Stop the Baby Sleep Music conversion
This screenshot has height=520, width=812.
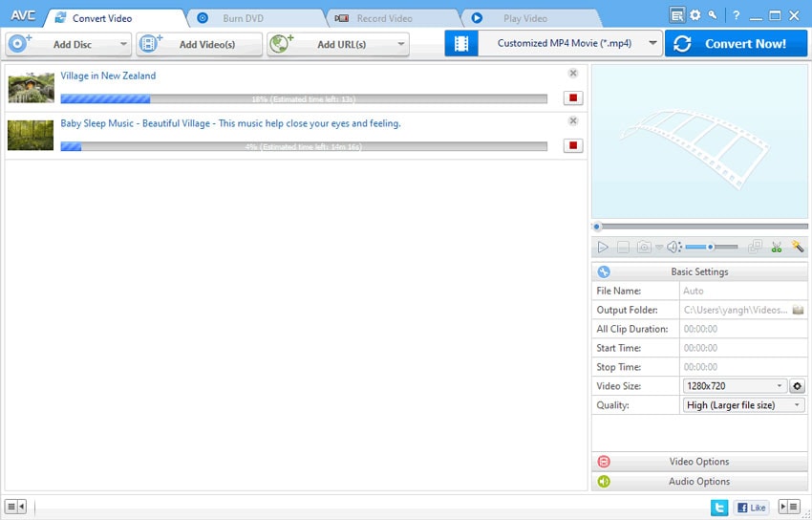573,145
